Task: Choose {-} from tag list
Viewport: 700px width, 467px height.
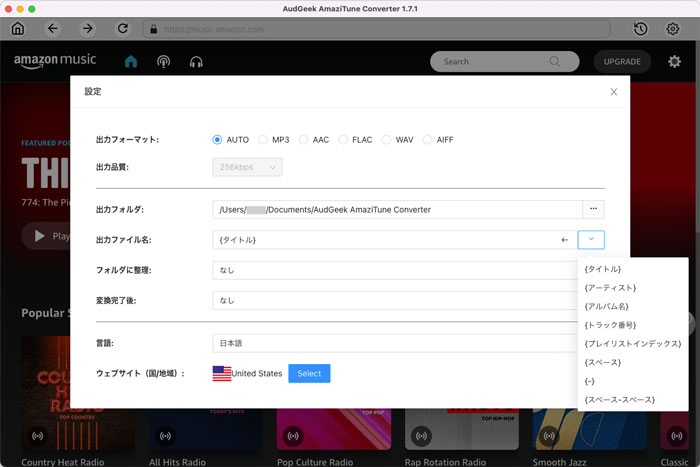Action: click(x=633, y=381)
